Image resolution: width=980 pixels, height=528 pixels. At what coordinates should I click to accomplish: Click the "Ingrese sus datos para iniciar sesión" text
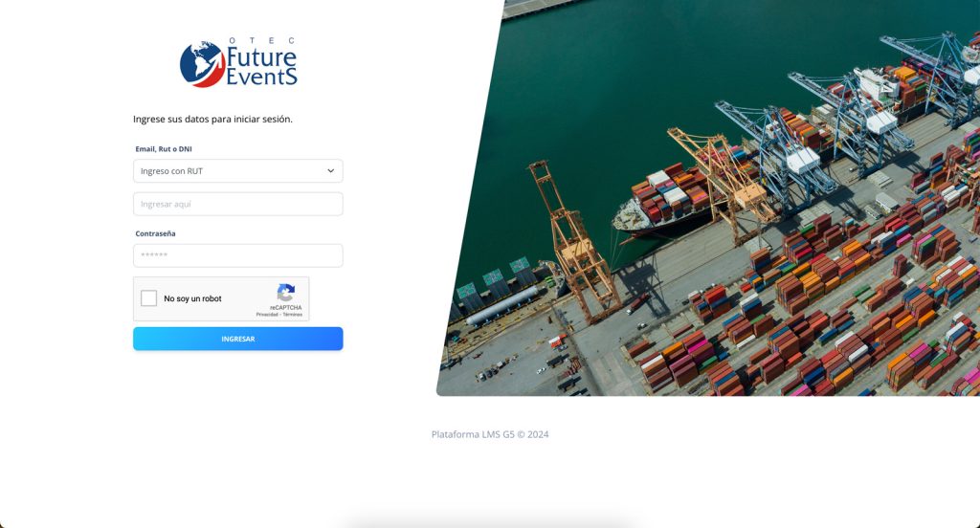212,119
